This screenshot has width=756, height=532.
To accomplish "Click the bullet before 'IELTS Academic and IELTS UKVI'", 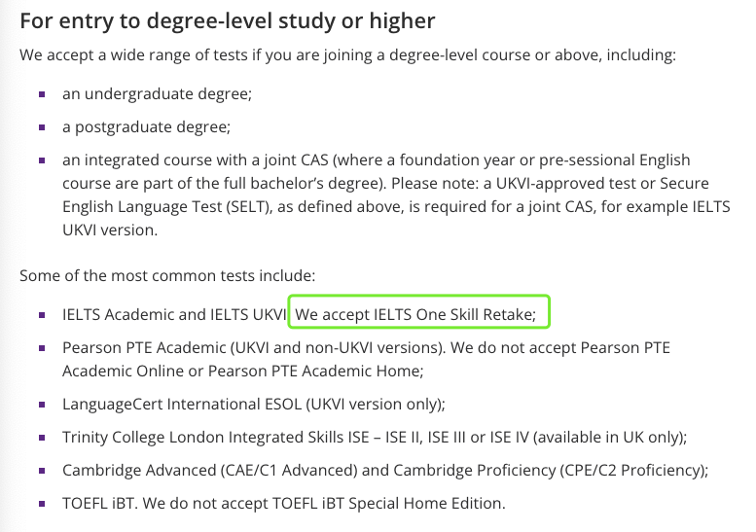I will coord(42,315).
